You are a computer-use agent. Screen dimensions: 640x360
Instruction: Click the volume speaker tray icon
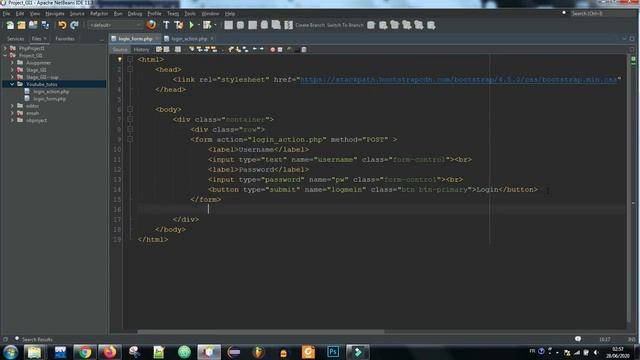pos(596,352)
